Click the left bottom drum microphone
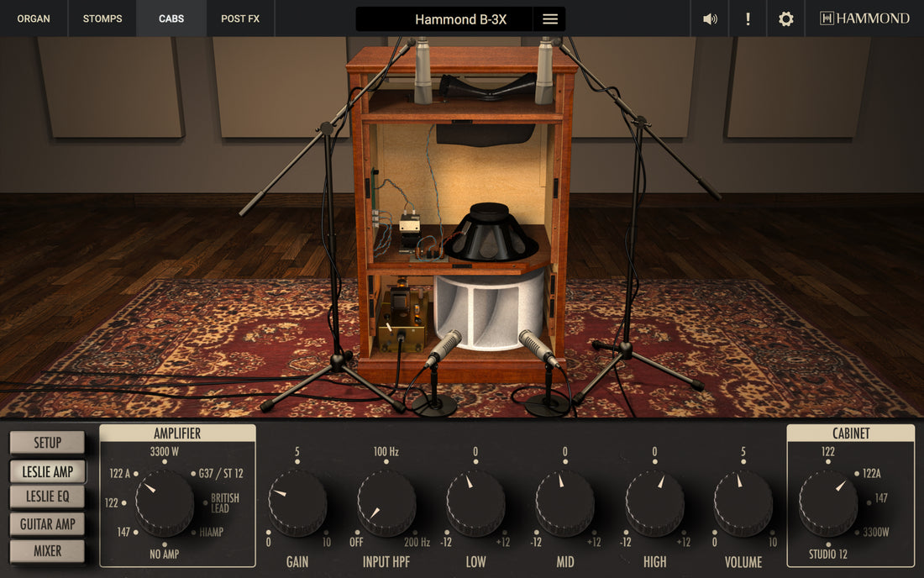924x578 pixels. coord(444,349)
